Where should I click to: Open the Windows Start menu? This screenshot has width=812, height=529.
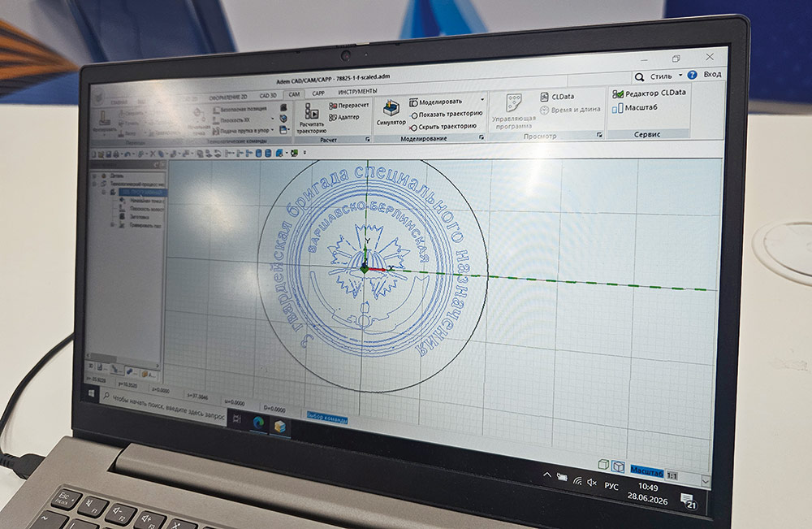pos(92,394)
